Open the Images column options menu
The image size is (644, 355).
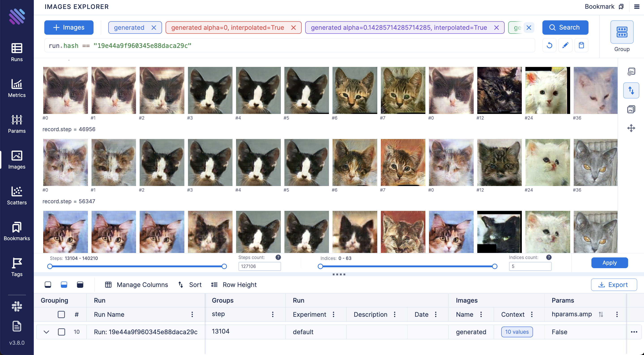[481, 314]
